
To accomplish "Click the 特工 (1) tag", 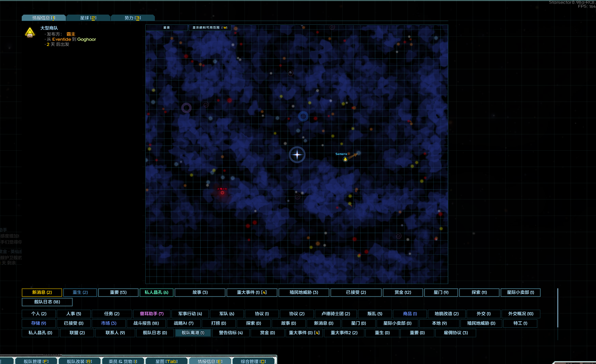I will click(x=520, y=323).
